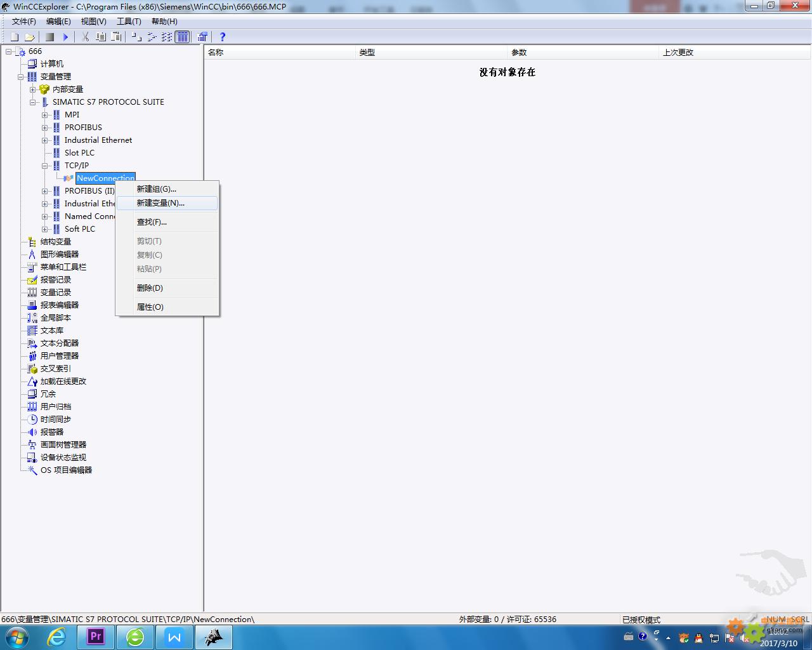Select 文本库 text library item
812x650 pixels.
51,331
